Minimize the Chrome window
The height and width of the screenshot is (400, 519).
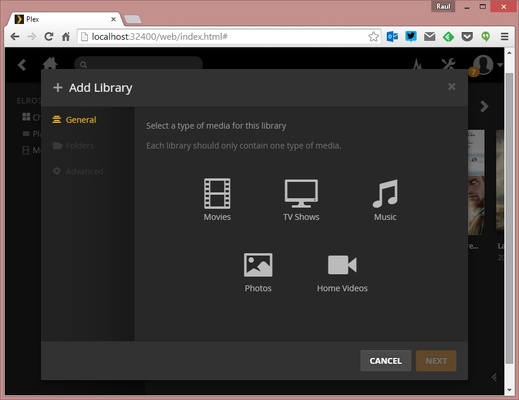[x=467, y=7]
